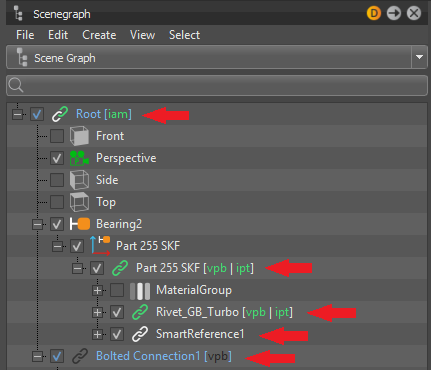Click the solid cube icon of Front
Screen dimensions: 431x370
pyautogui.click(x=79, y=136)
